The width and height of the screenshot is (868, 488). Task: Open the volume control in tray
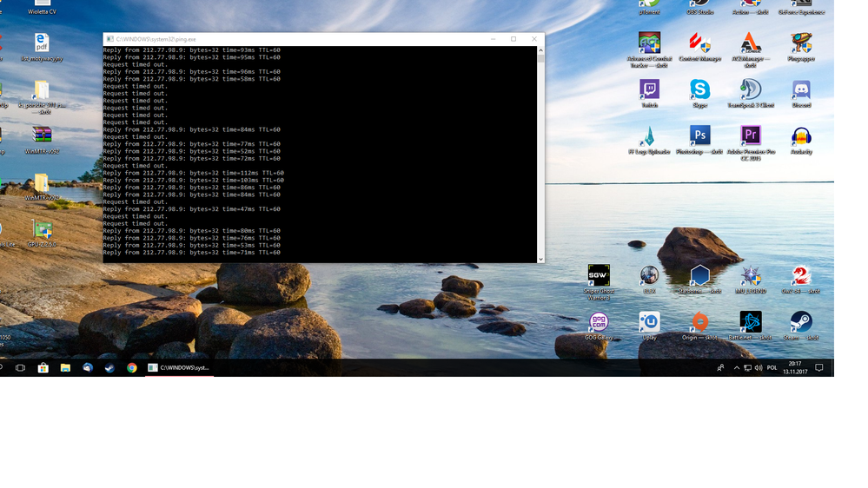tap(759, 368)
